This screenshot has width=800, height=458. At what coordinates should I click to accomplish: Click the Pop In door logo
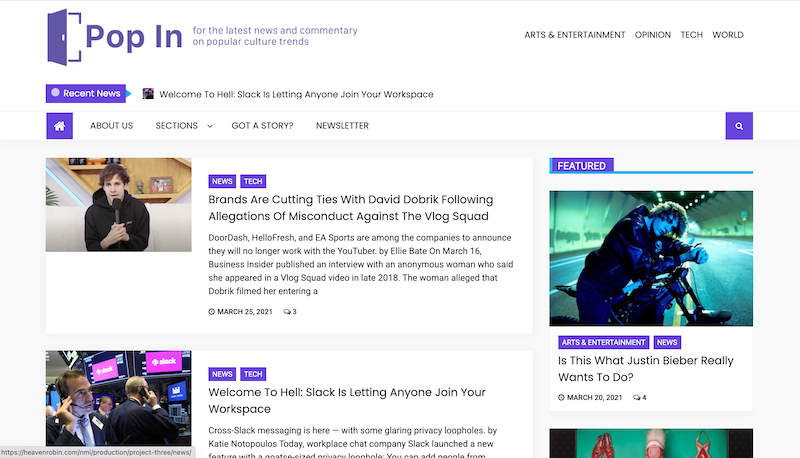pyautogui.click(x=64, y=37)
